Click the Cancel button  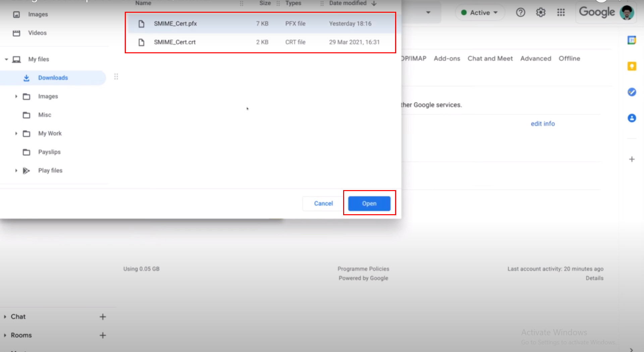coord(323,203)
